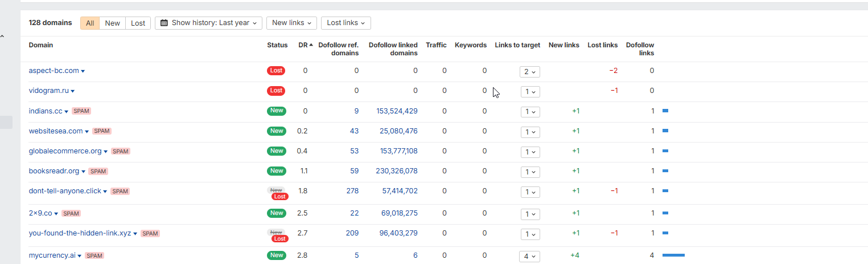Open the booksreadr.org domain link
This screenshot has height=264, width=868.
[x=54, y=171]
